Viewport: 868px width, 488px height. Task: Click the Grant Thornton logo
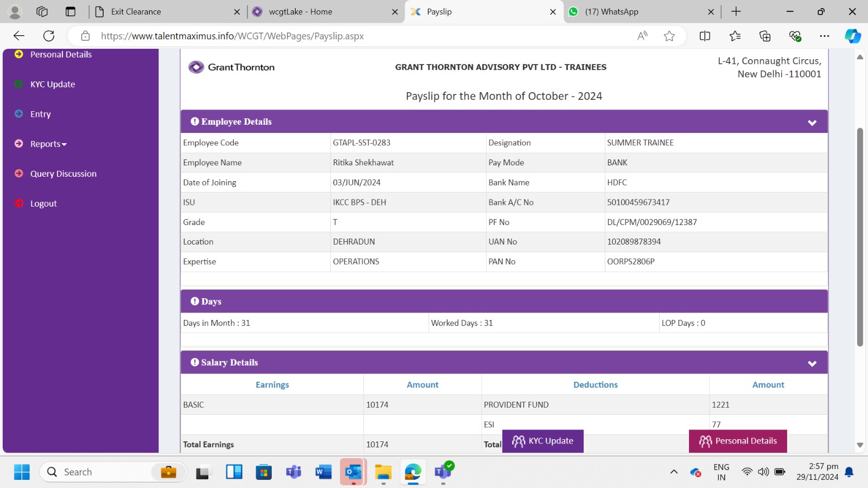pos(232,67)
